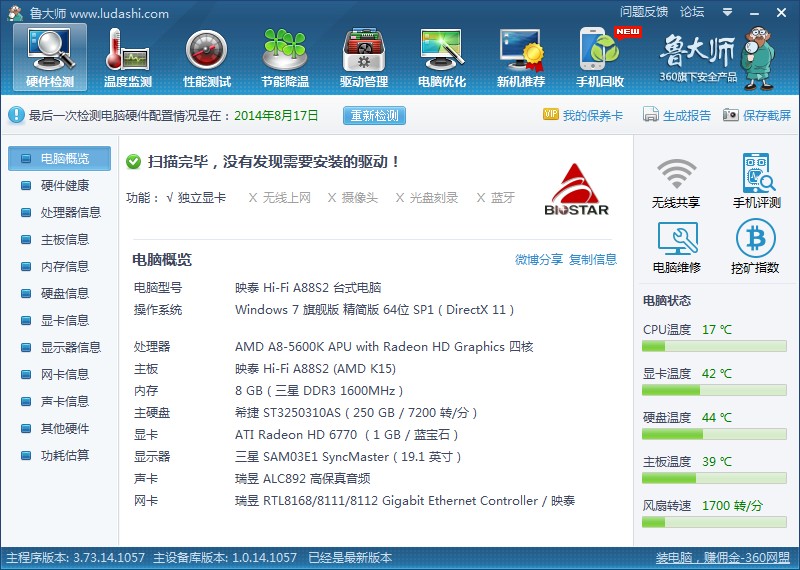This screenshot has height=570, width=800.
Task: Click the 复制信息 copy info link
Action: [593, 260]
